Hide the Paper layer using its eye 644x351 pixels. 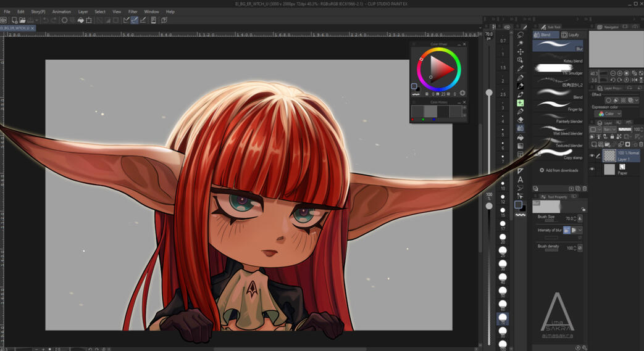(592, 169)
